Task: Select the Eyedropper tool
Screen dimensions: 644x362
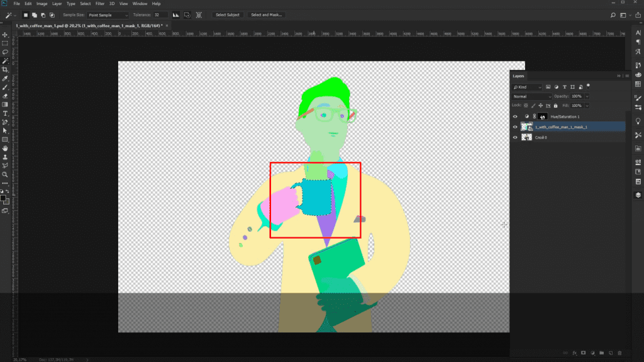Action: 5,79
